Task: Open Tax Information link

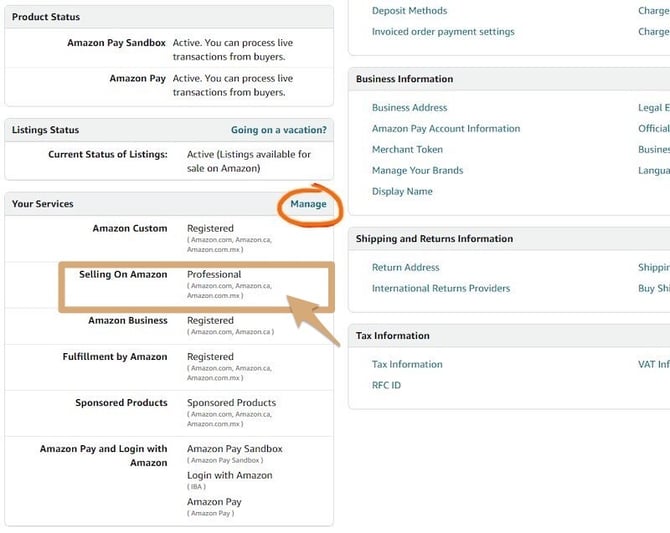Action: (407, 365)
